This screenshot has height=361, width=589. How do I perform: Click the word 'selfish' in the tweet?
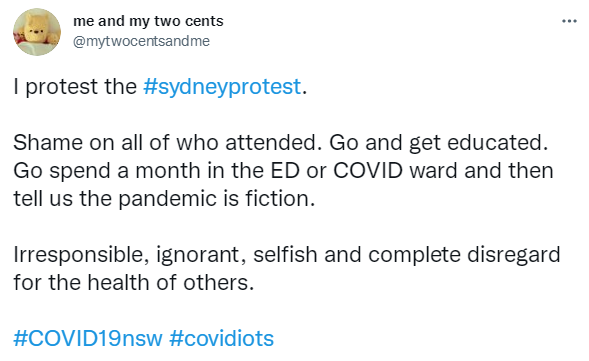click(x=285, y=254)
